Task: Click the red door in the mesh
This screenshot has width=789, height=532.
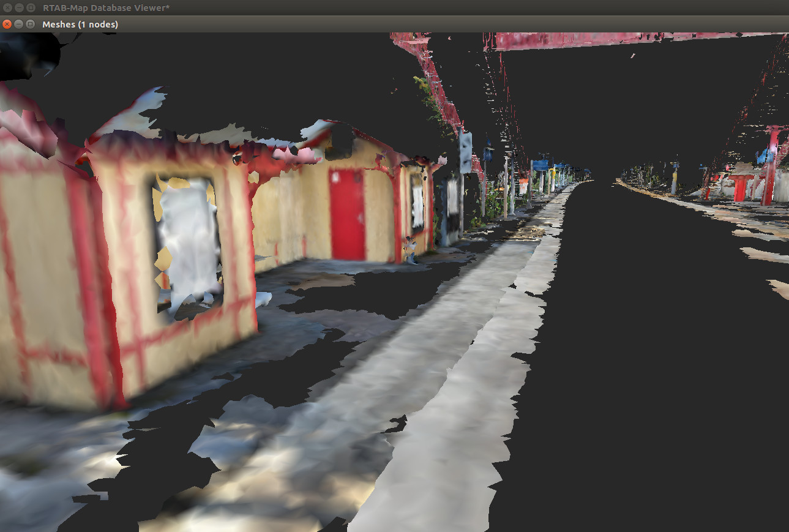Action: [x=347, y=214]
